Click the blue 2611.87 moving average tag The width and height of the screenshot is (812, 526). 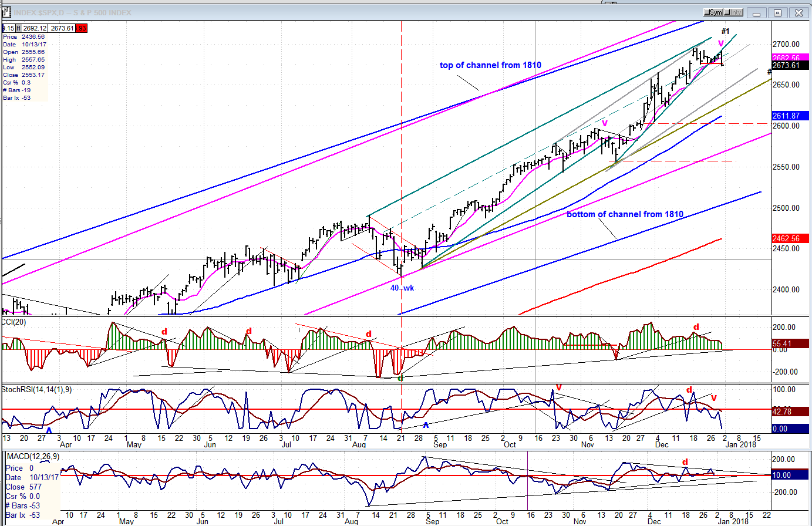[786, 116]
